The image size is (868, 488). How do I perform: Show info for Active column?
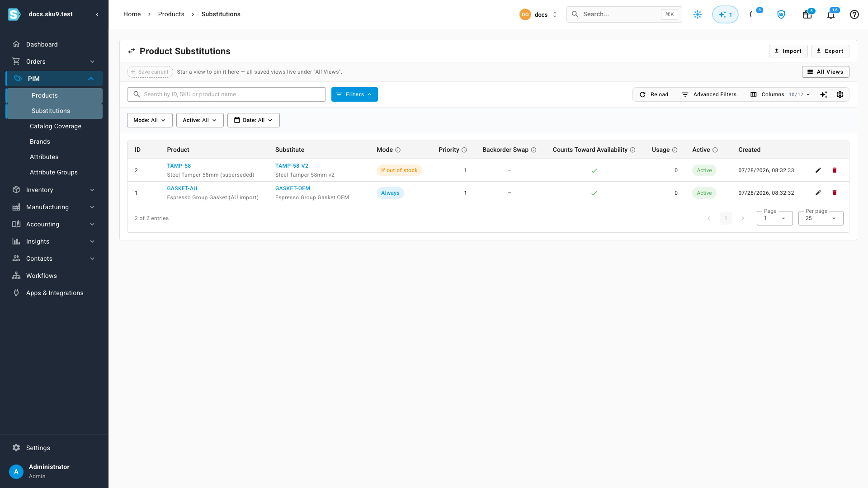[715, 150]
